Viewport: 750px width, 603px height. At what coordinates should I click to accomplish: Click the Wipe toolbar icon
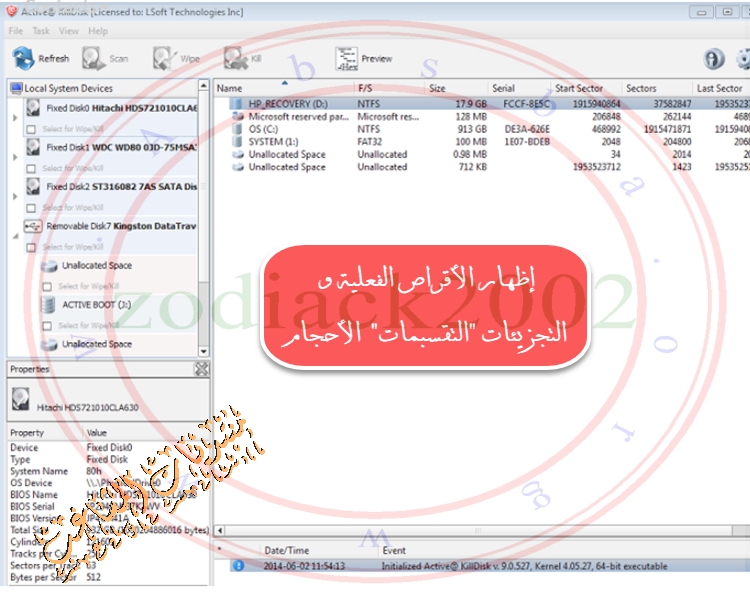165,58
